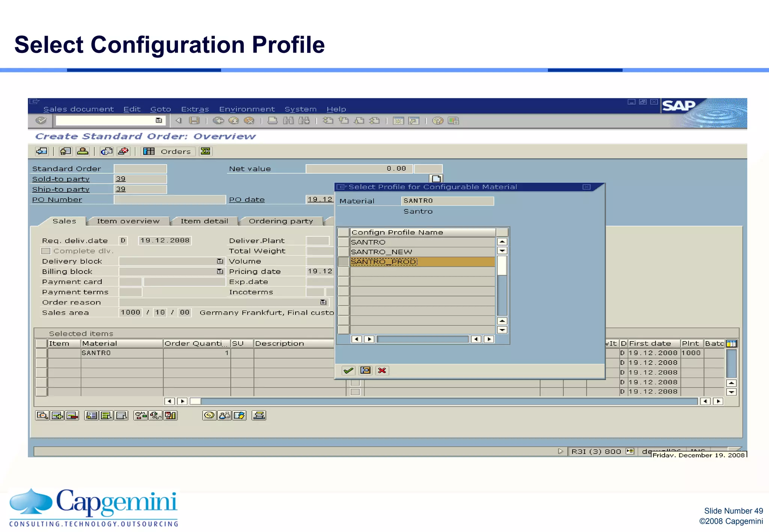
Task: Click the Insert item row icon with green plus
Action: pyautogui.click(x=57, y=415)
